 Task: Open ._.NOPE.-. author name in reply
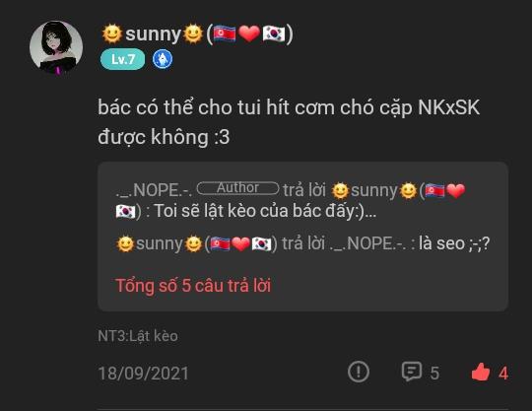pyautogui.click(x=154, y=190)
